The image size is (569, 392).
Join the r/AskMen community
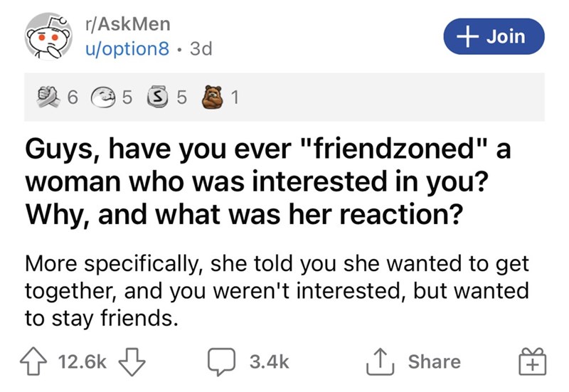coord(485,36)
